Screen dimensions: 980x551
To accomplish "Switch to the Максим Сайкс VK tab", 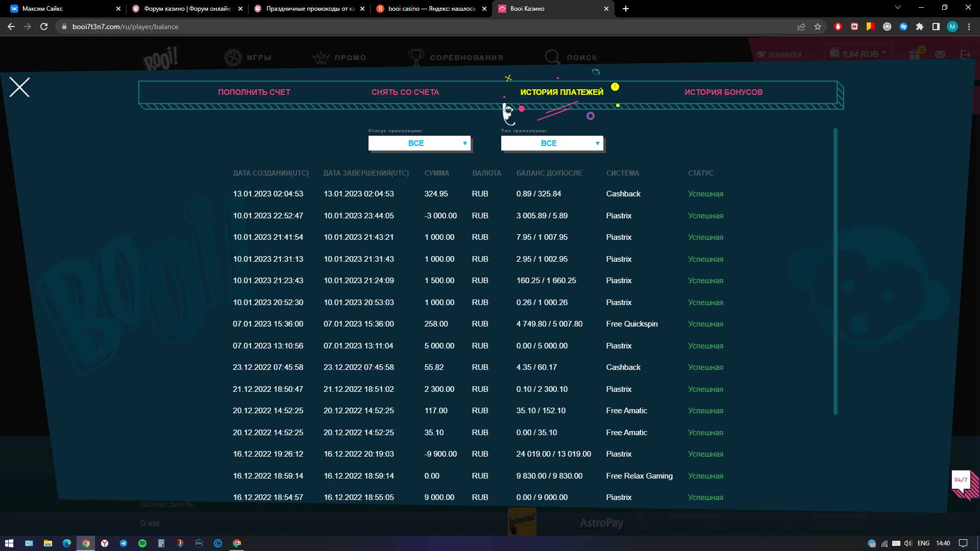I will pyautogui.click(x=61, y=9).
